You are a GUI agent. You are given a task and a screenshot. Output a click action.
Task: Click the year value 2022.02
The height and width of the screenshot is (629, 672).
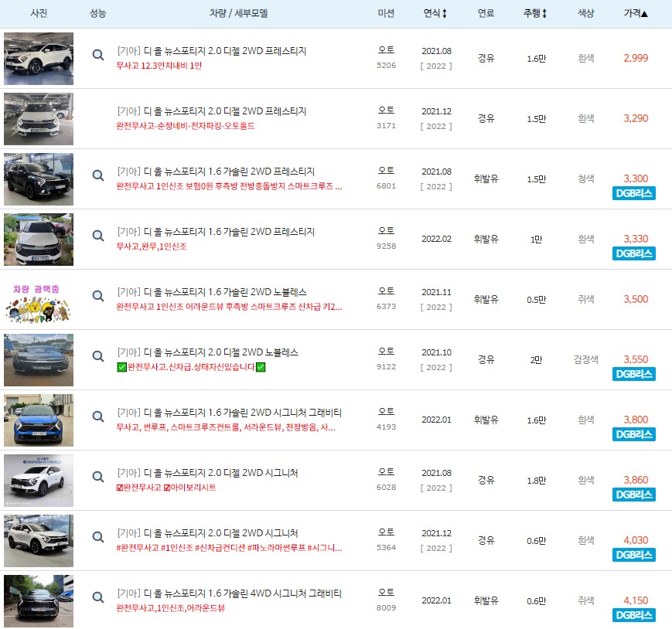click(x=436, y=239)
